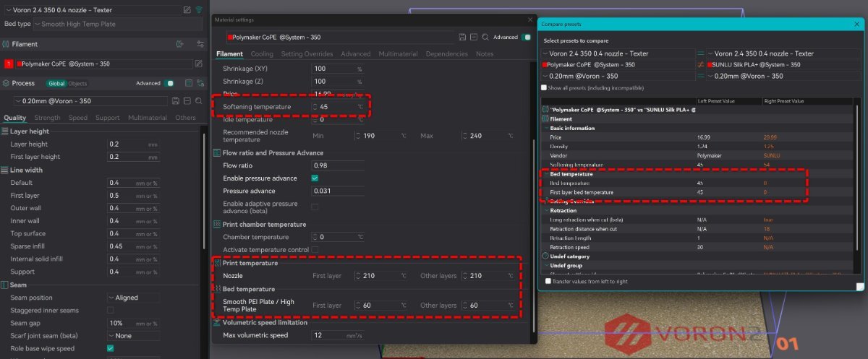Open the process settings list icon
868x359 pixels.
(188, 83)
